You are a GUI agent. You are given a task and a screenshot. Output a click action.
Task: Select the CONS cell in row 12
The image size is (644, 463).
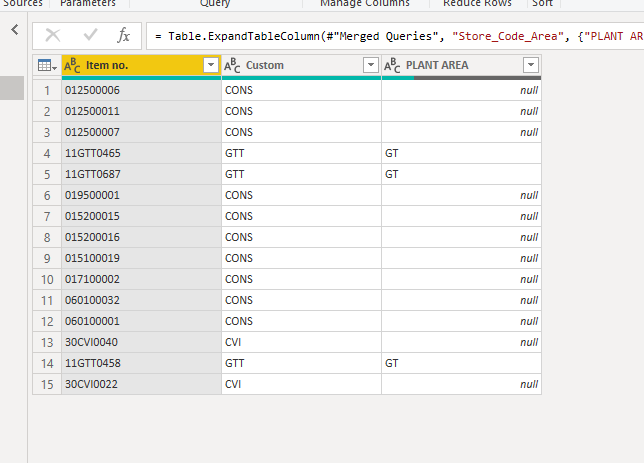[x=301, y=321]
